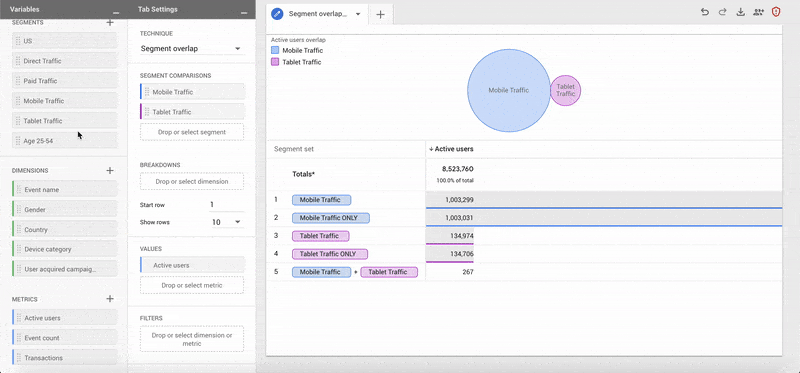Select the Event count metric
The image size is (800, 373).
pos(65,338)
